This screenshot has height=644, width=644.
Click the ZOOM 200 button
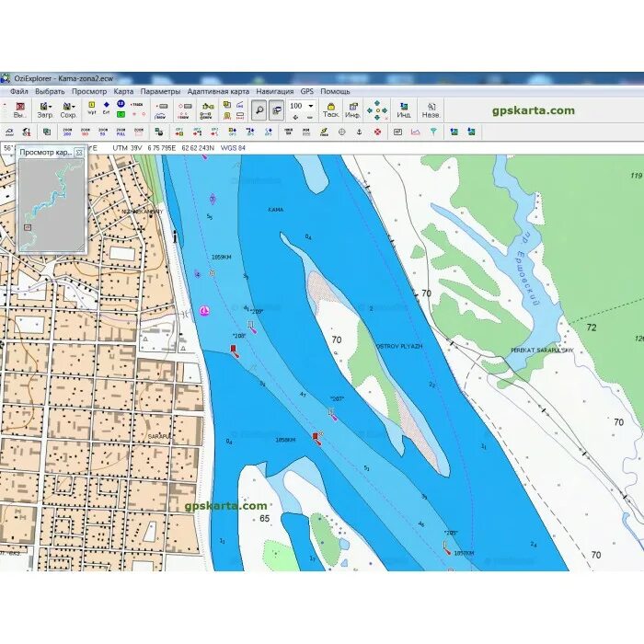[x=67, y=132]
